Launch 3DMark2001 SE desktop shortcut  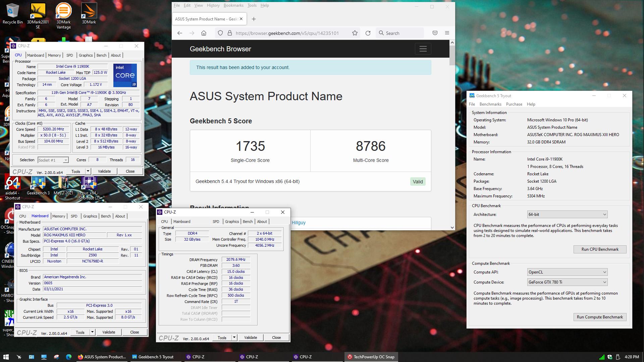[38, 16]
